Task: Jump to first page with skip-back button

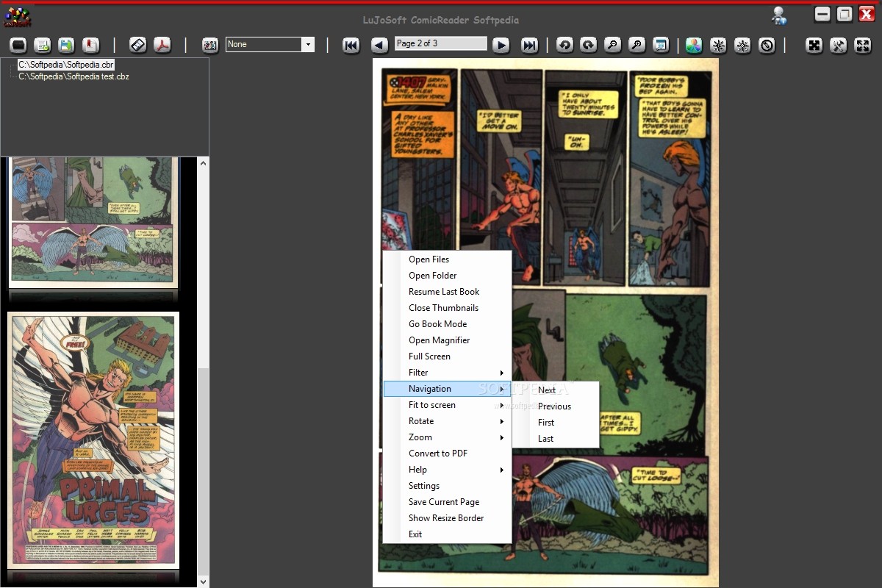Action: (351, 46)
